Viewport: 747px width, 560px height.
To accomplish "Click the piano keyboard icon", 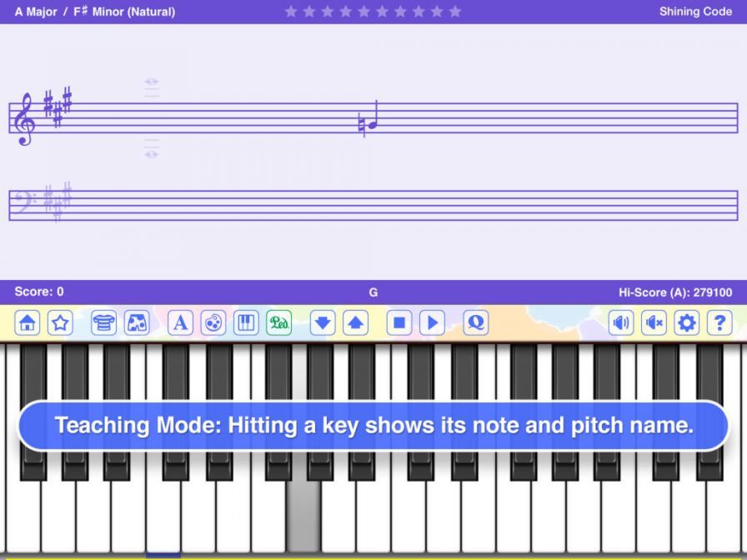I will [247, 323].
